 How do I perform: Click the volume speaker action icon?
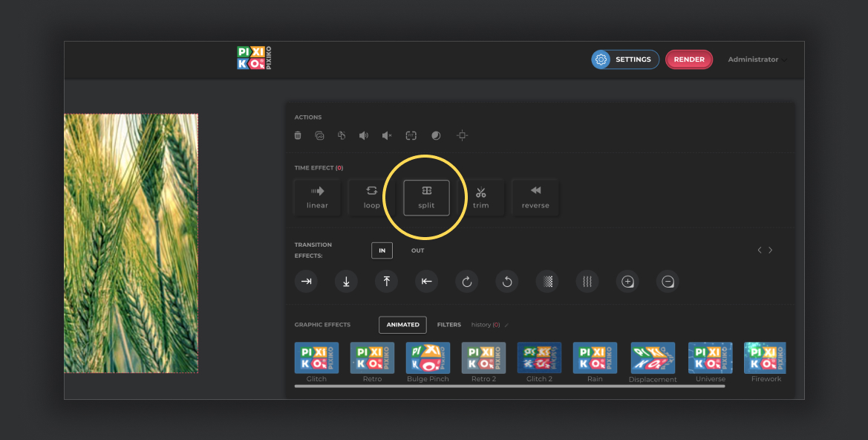(x=364, y=135)
